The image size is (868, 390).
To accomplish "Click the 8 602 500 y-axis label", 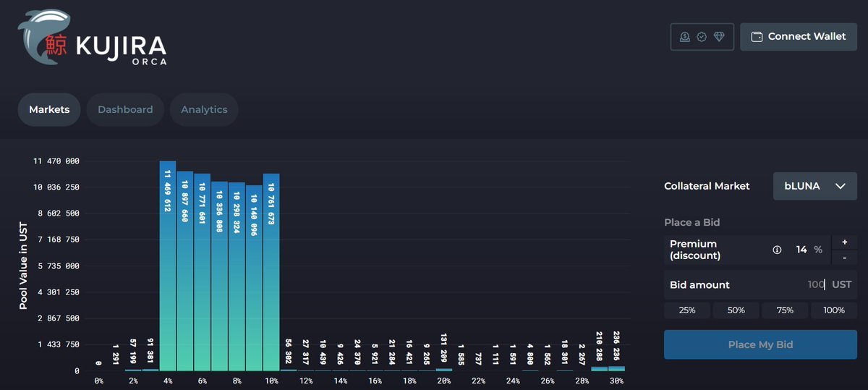I will pyautogui.click(x=59, y=213).
